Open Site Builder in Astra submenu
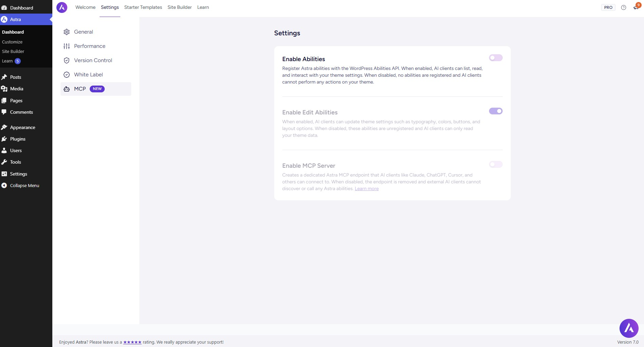The height and width of the screenshot is (347, 644). pyautogui.click(x=13, y=51)
